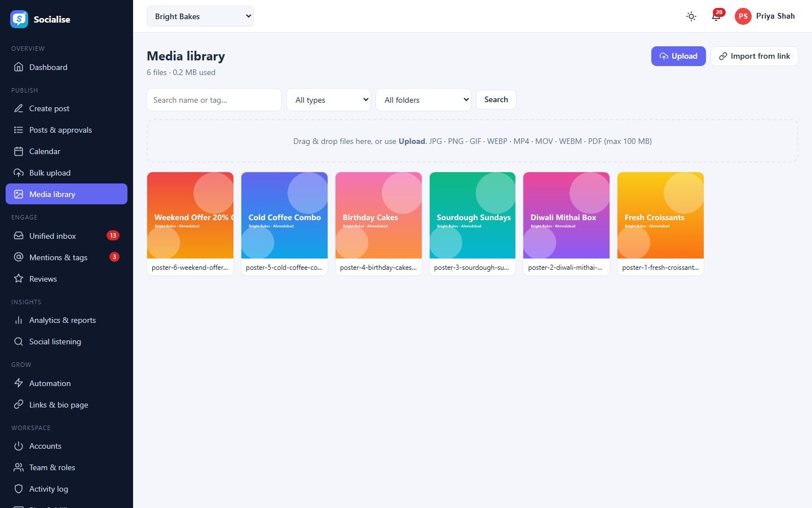Toggle light/dark theme sun icon

pos(691,16)
